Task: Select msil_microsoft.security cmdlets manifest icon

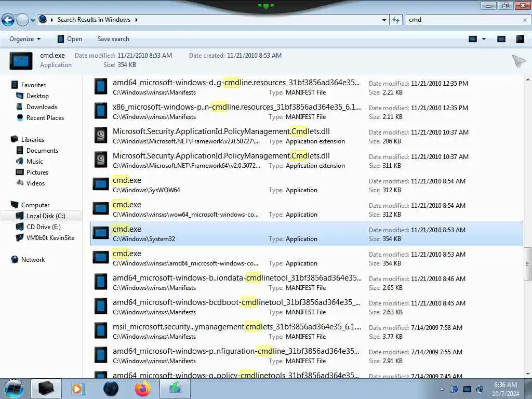Action: coord(101,331)
